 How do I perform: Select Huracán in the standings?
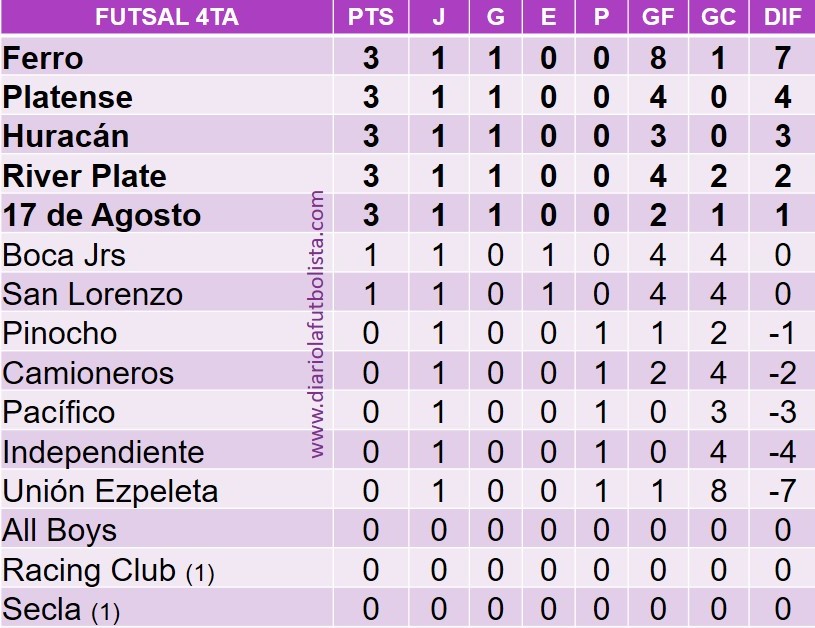(x=66, y=136)
